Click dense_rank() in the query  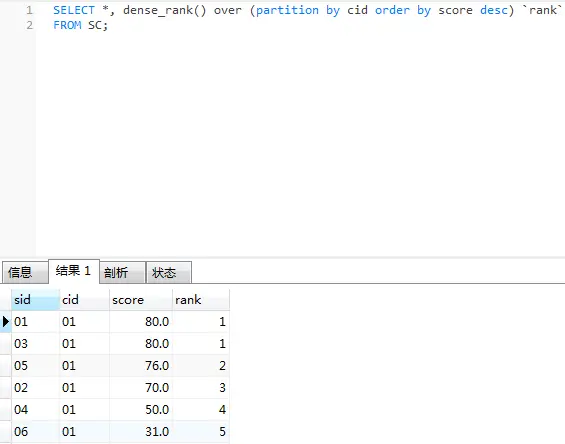click(x=165, y=10)
